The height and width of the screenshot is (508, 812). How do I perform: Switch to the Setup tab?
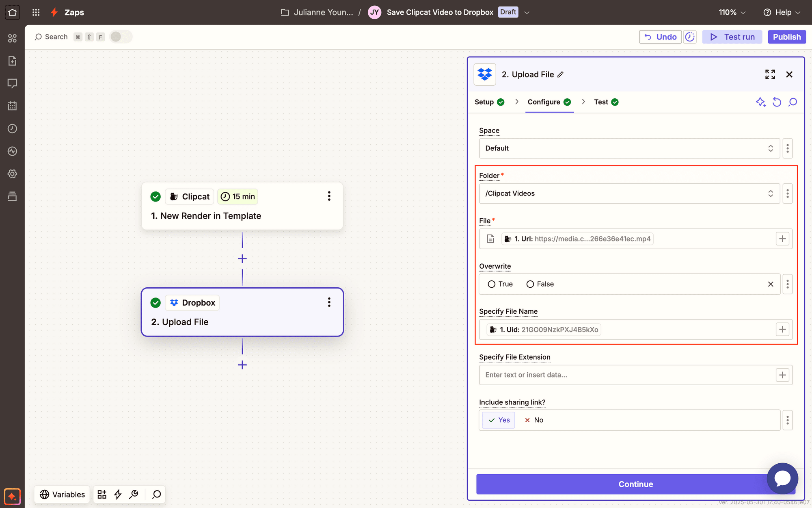[x=490, y=102]
